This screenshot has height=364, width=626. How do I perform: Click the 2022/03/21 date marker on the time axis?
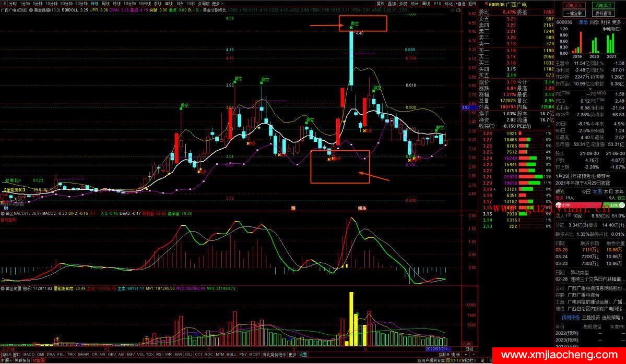click(x=438, y=348)
